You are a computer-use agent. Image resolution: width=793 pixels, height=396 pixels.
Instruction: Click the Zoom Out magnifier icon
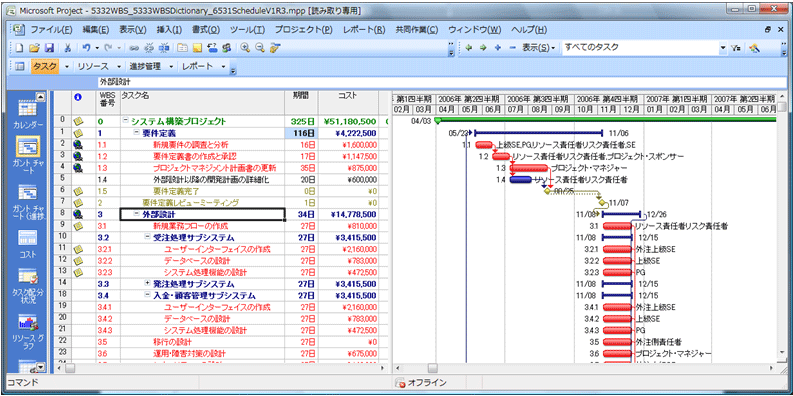click(260, 48)
